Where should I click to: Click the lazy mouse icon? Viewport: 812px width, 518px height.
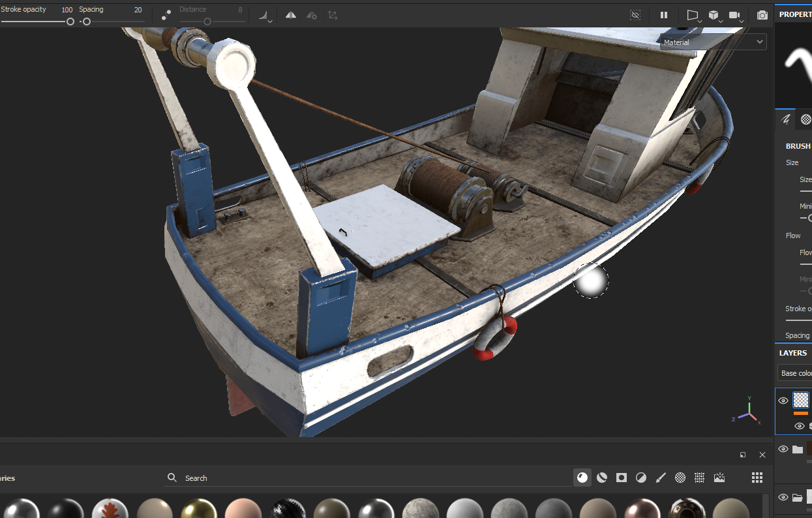pos(166,14)
